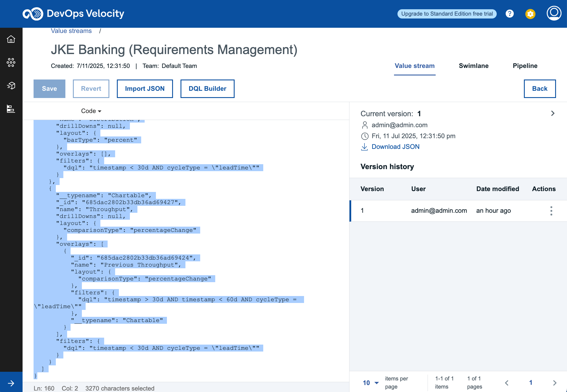Select page 1 in pagination
This screenshot has height=392, width=567.
[531, 383]
